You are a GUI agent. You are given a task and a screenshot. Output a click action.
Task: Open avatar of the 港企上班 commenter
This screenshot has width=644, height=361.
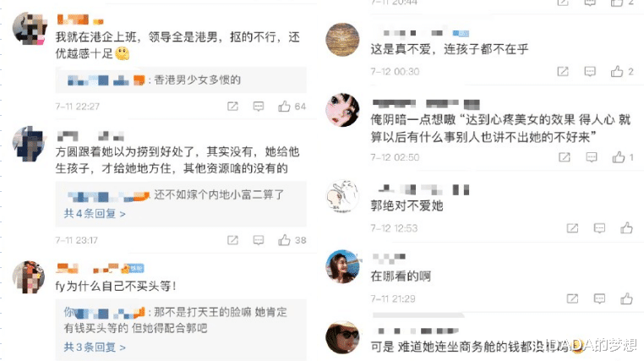pyautogui.click(x=30, y=29)
